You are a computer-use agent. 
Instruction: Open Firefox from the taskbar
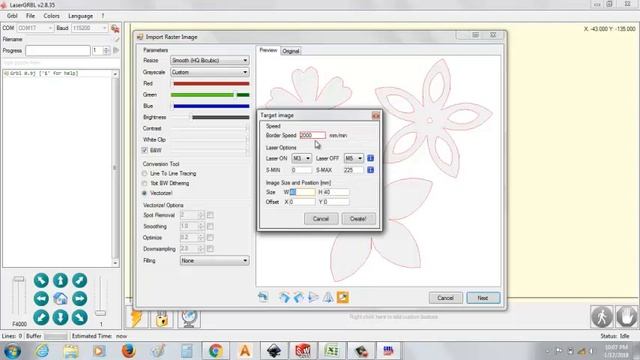[128, 351]
